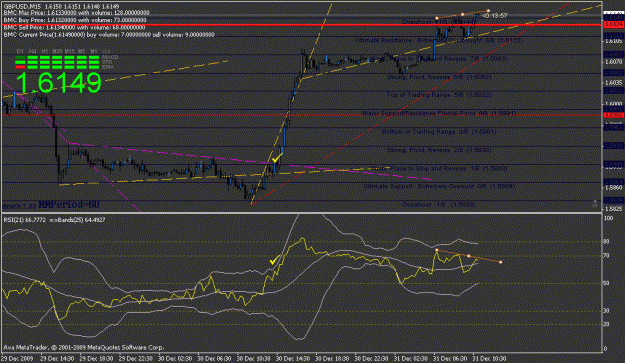Click the 31 Dec 06:30 time axis label
This screenshot has height=363, width=625.
click(x=450, y=358)
